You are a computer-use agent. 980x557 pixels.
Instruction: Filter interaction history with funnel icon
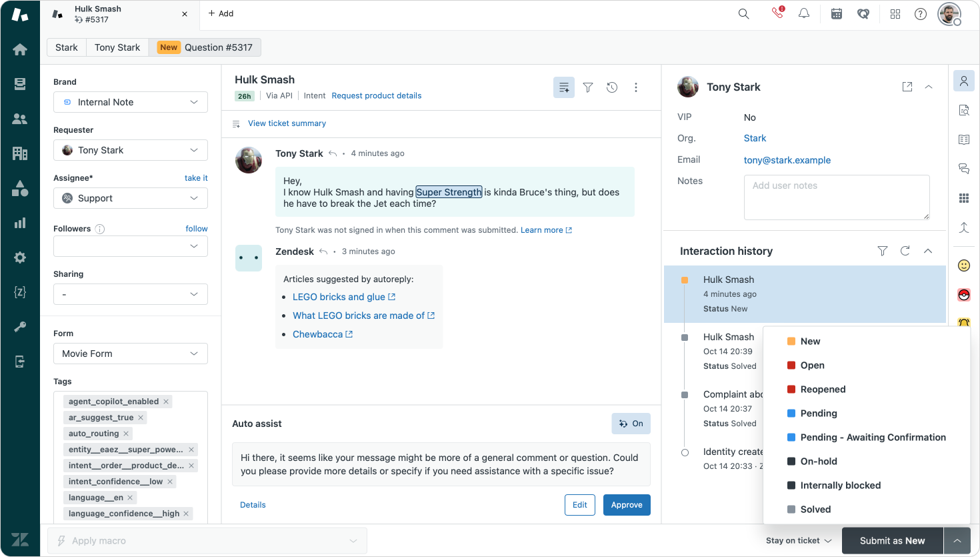click(x=883, y=251)
